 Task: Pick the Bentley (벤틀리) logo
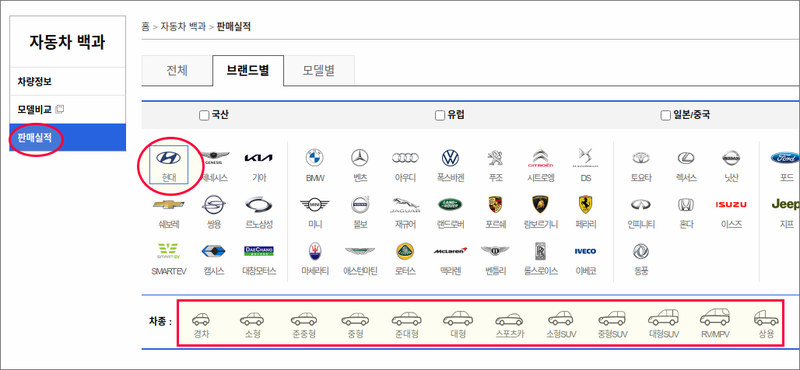coord(495,251)
